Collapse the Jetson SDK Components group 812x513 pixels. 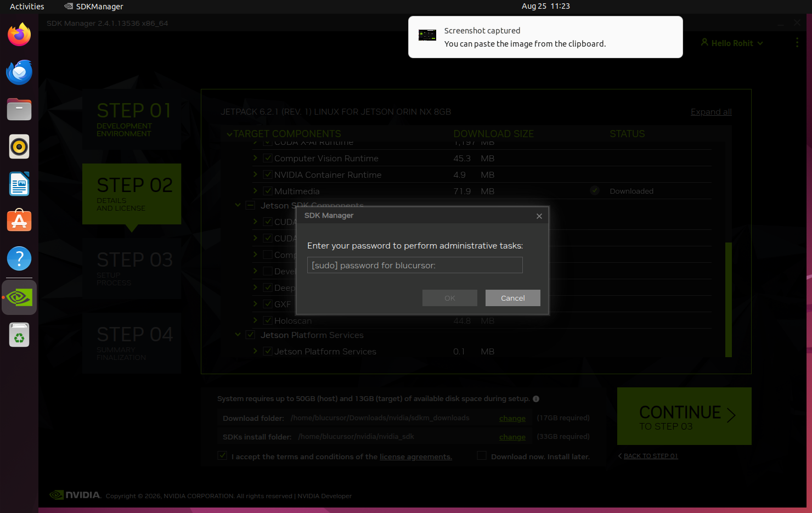[x=238, y=205]
